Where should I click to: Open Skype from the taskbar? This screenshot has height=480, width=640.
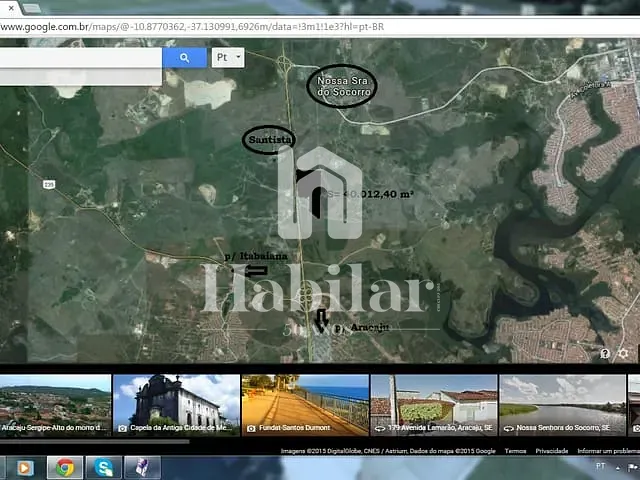pos(104,468)
